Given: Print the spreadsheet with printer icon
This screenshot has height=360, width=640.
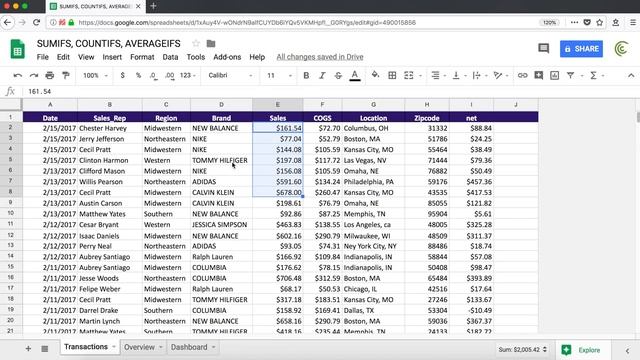Looking at the screenshot, I should click(50, 76).
